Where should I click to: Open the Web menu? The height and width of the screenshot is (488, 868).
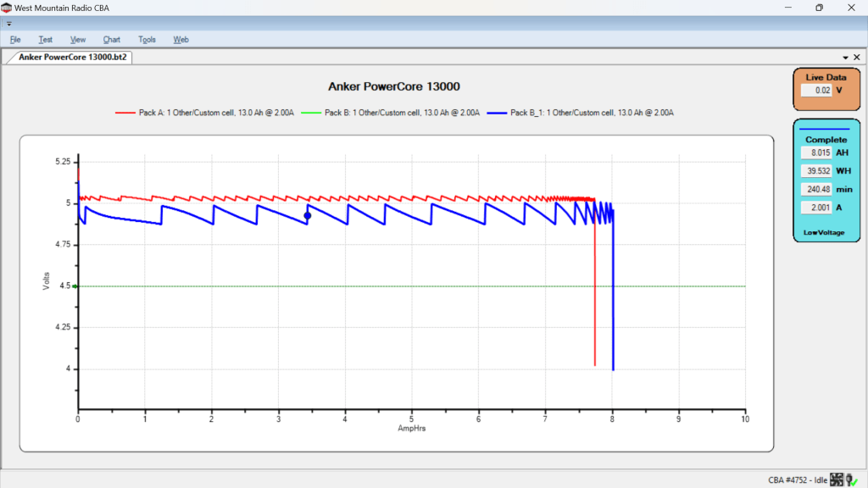click(x=181, y=39)
